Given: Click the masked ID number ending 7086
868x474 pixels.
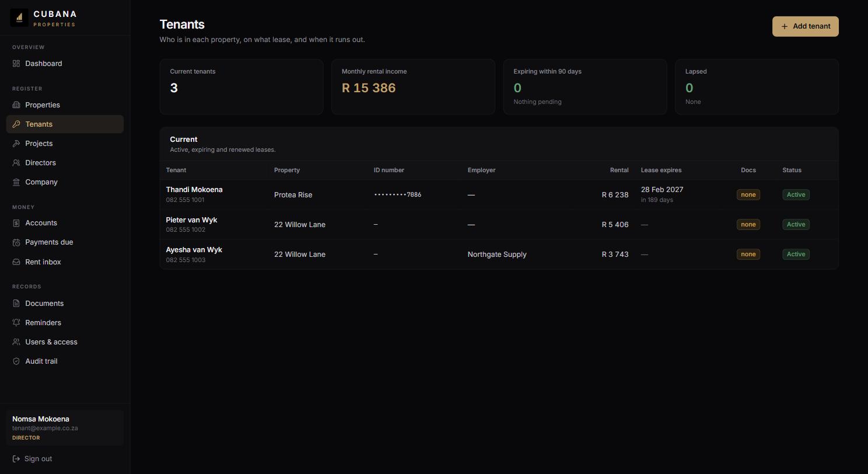Looking at the screenshot, I should (x=397, y=195).
